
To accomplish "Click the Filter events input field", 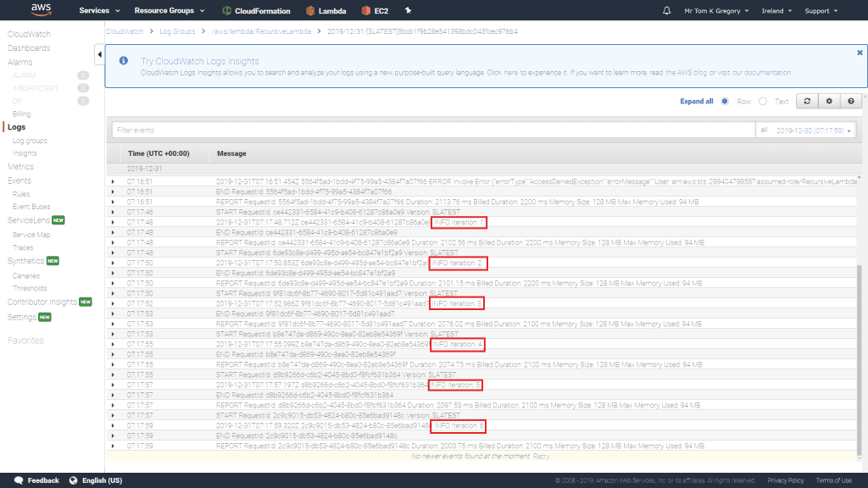I will tap(432, 130).
